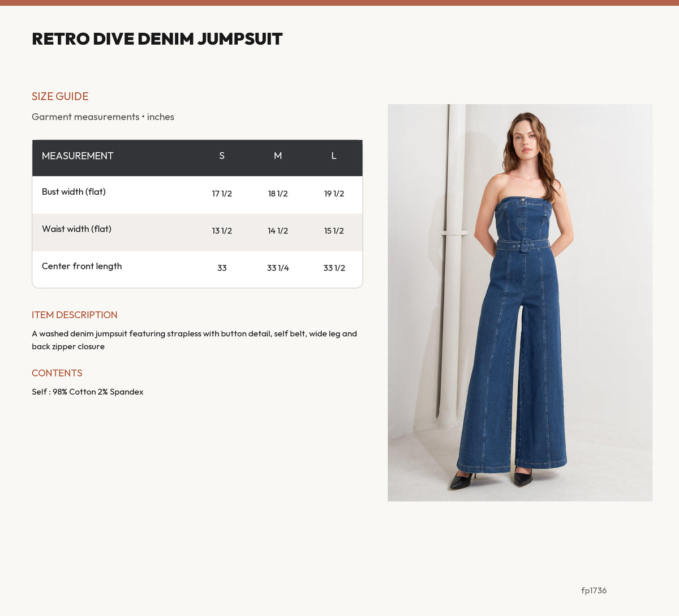This screenshot has height=616, width=679.
Task: Click waist width value 14 1/2
Action: pyautogui.click(x=278, y=231)
